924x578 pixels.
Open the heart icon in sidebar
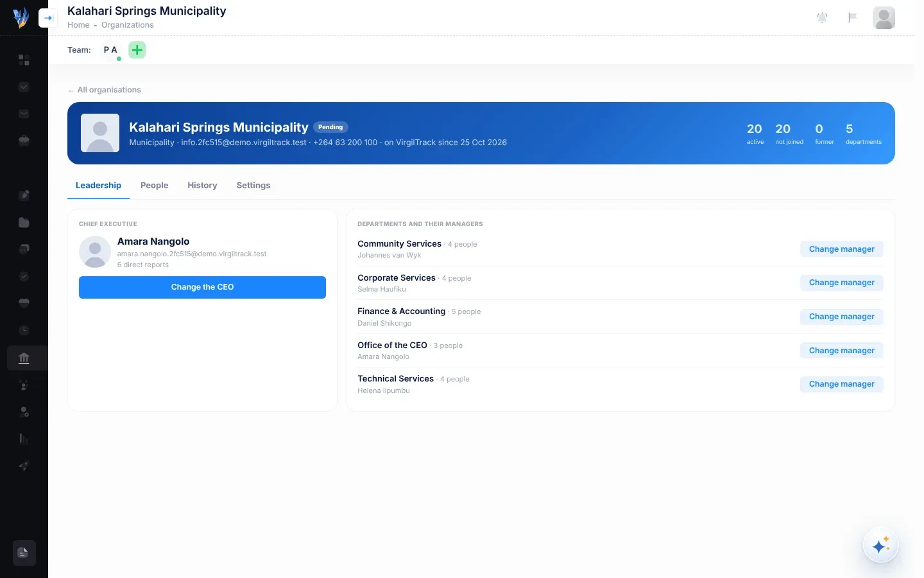tap(24, 303)
